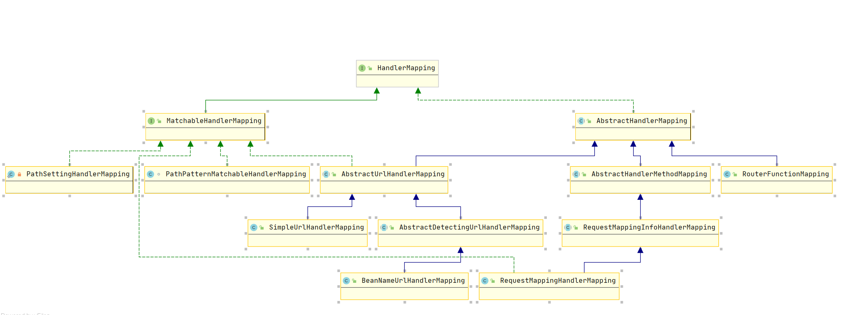The width and height of the screenshot is (868, 315).
Task: Click the interface icon beside HandlerMapping
Action: (362, 68)
